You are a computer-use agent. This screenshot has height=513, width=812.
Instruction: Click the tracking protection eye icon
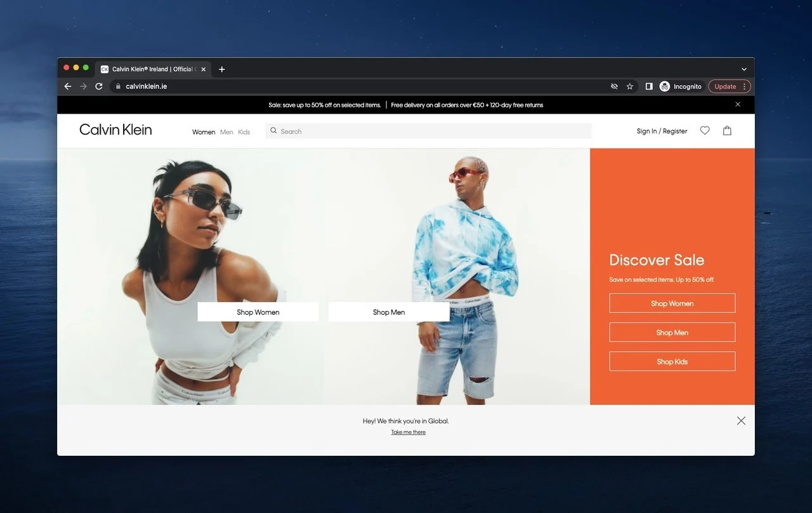point(614,86)
